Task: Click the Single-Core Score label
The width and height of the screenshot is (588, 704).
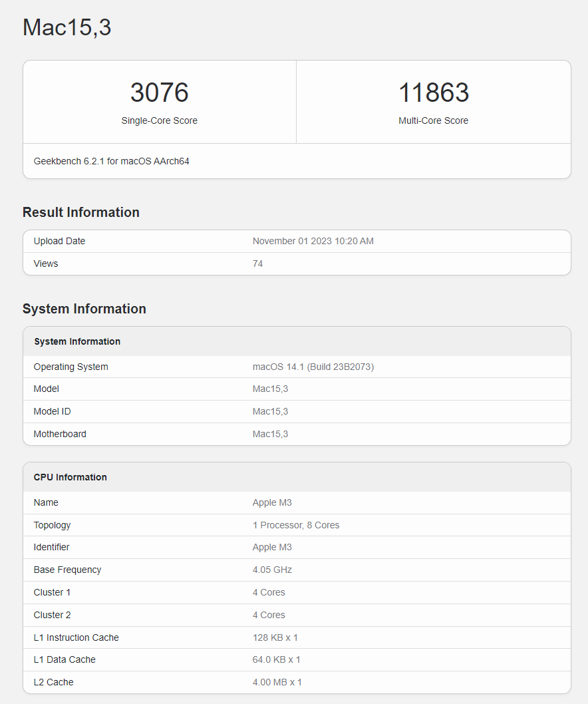Action: [159, 120]
